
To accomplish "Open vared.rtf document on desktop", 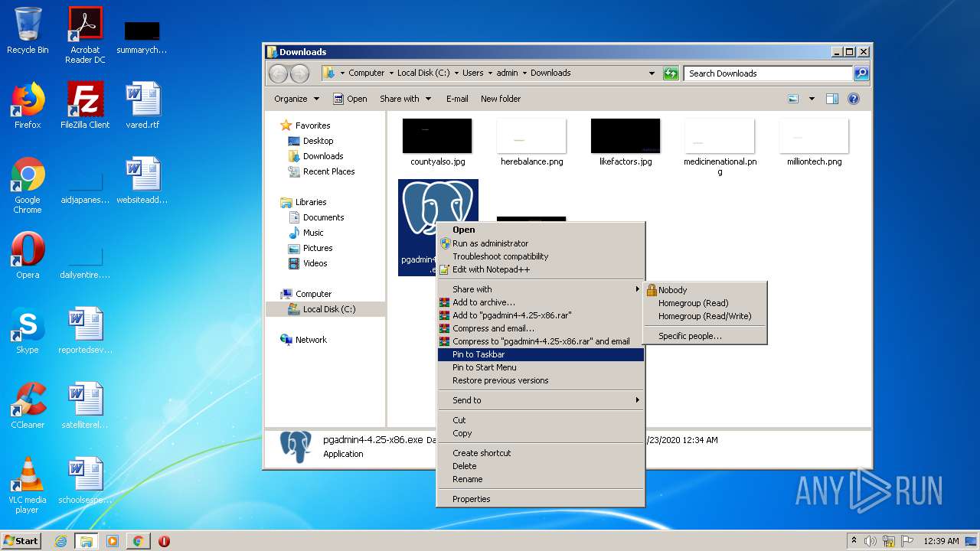I will (x=143, y=105).
